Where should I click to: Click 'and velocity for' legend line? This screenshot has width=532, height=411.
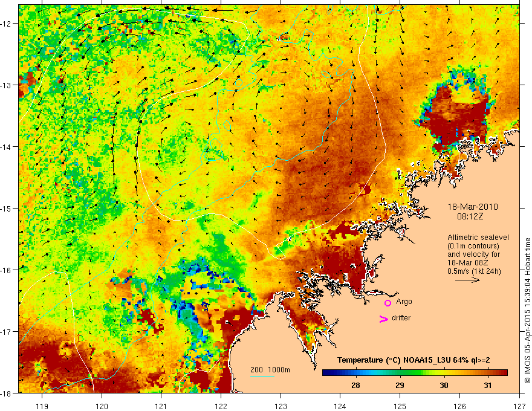coord(473,254)
